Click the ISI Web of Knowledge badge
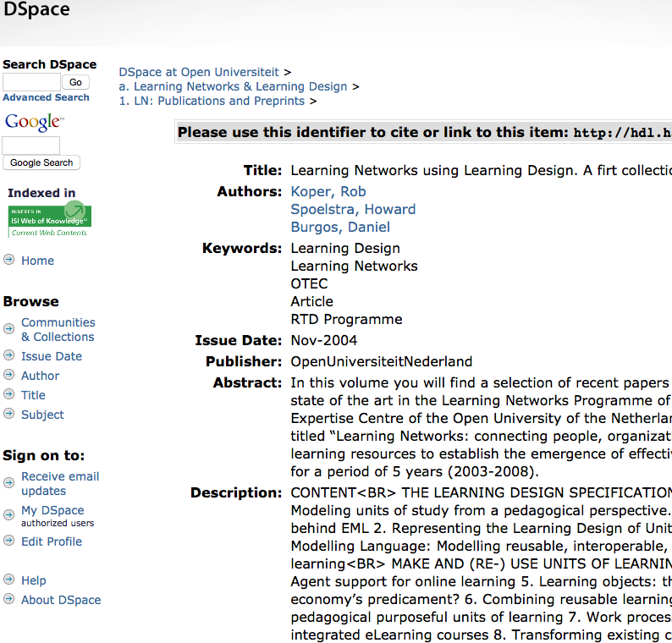The height and width of the screenshot is (643, 672). coord(49,220)
